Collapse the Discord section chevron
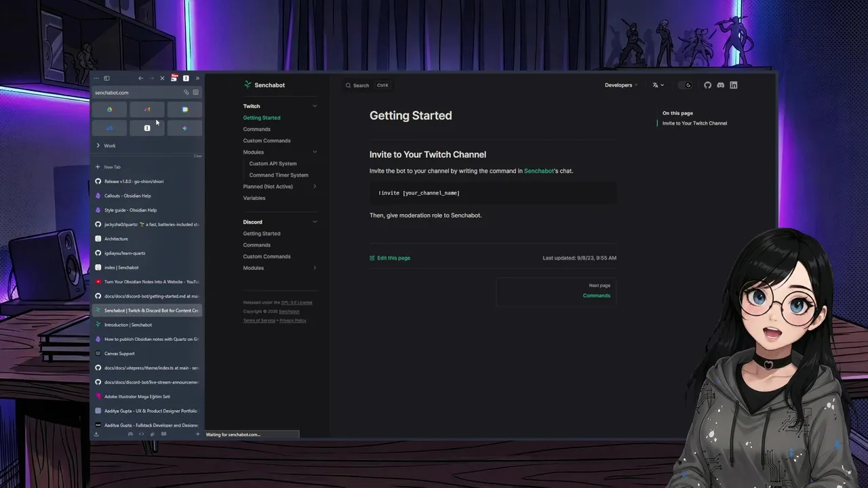Viewport: 868px width, 488px height. pos(315,222)
